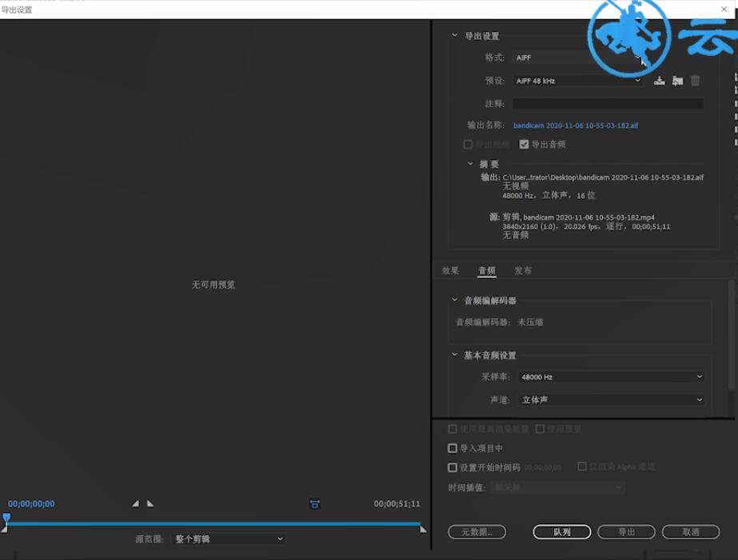The image size is (738, 560).
Task: Click the output path C:\User...trator\Desktop text
Action: [603, 177]
